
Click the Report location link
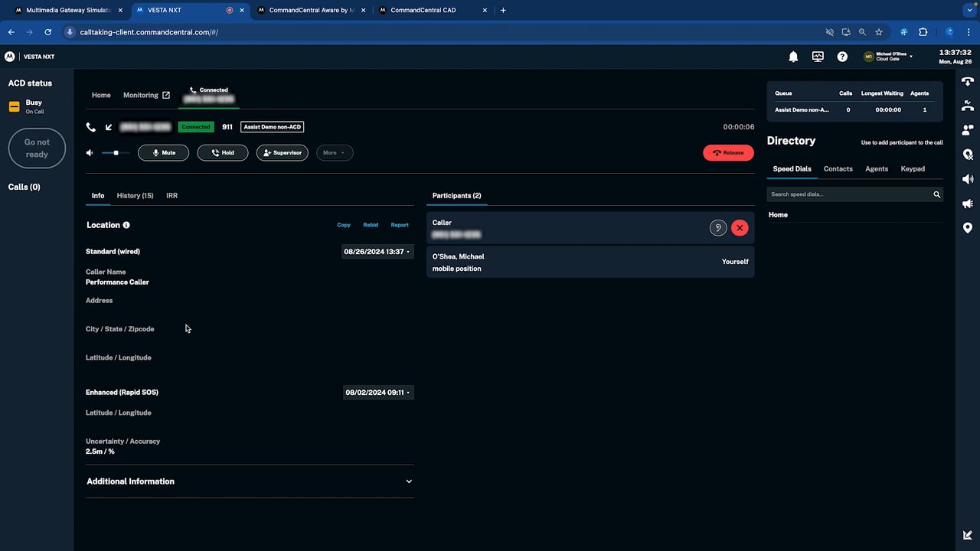click(400, 225)
